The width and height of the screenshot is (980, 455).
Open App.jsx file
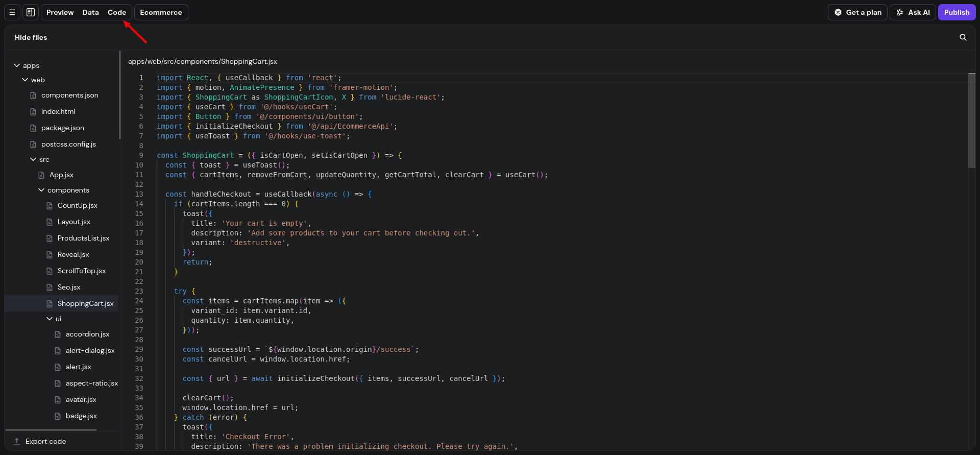61,175
